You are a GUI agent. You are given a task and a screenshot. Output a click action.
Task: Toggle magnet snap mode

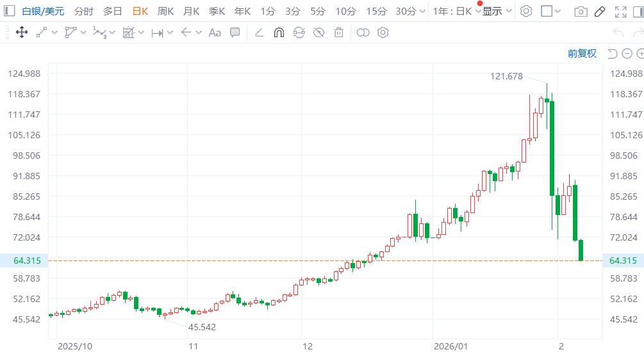pyautogui.click(x=279, y=33)
